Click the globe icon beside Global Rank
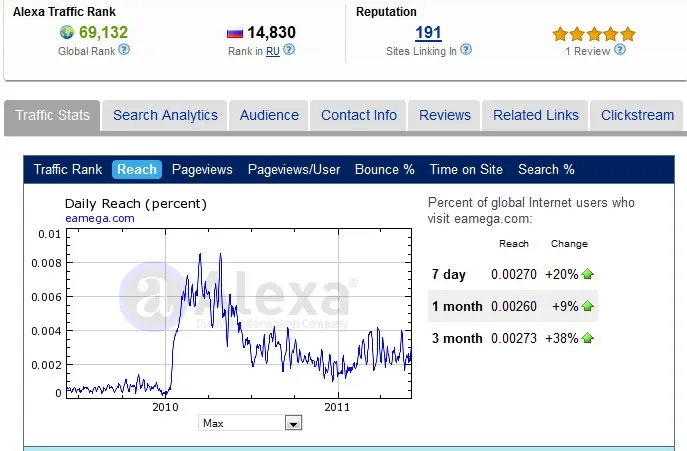 click(x=67, y=32)
